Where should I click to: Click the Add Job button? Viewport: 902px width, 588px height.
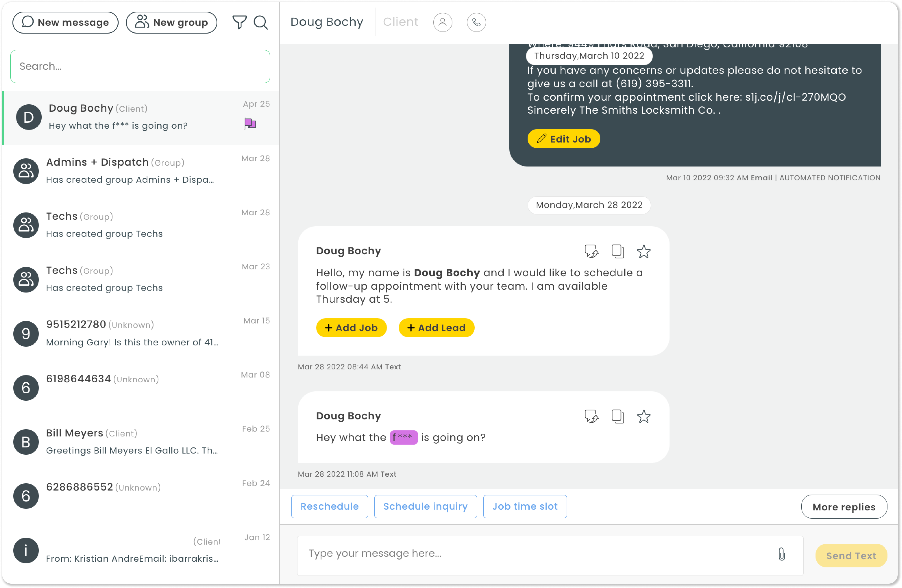click(351, 328)
